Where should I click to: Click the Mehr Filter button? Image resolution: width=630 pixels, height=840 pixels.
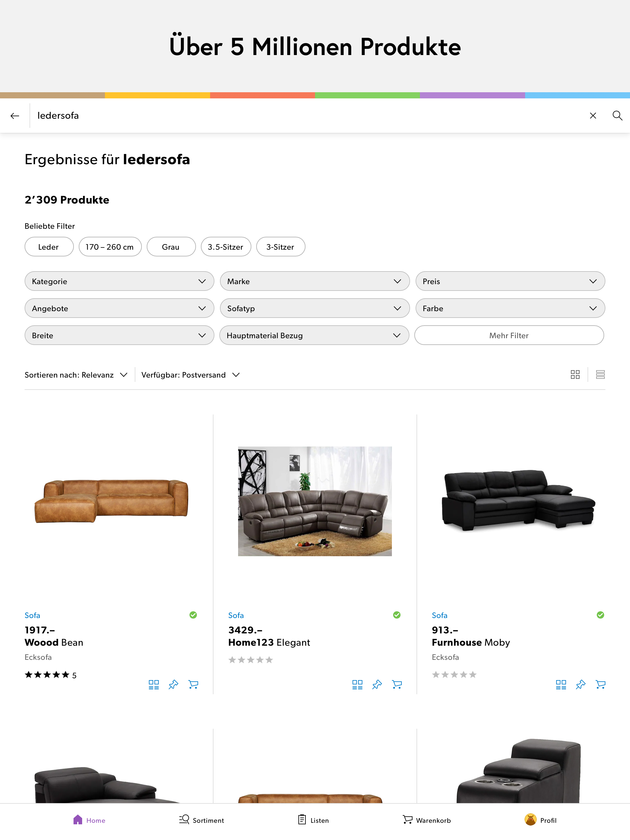click(509, 335)
